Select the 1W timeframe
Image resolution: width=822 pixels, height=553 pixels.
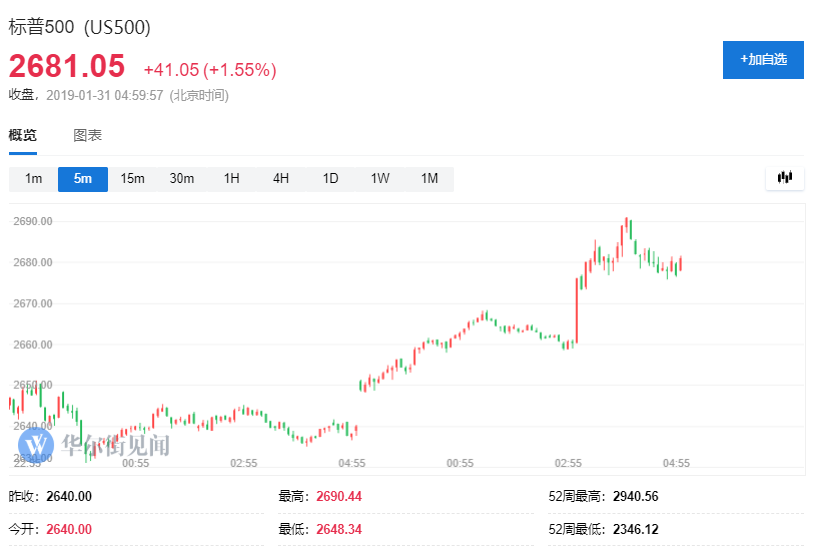click(x=380, y=179)
